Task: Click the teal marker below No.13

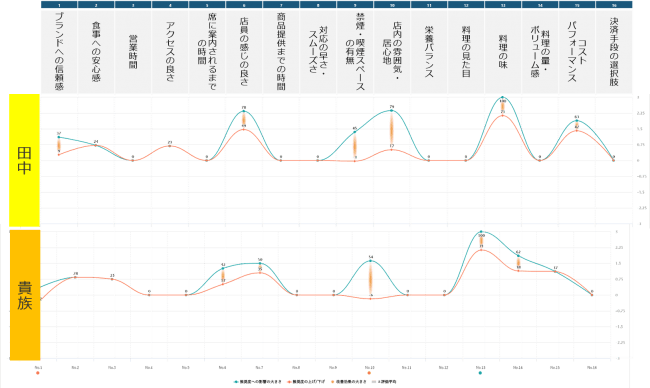Action: click(x=480, y=373)
